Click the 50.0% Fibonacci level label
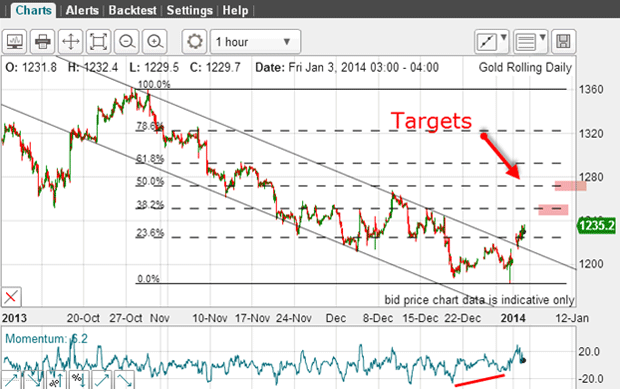This screenshot has height=389, width=620. (x=150, y=181)
